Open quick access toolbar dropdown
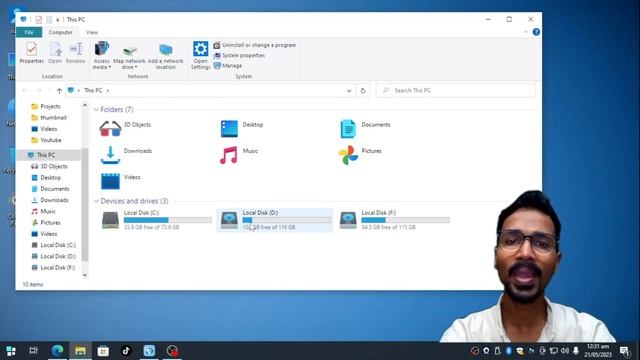Screen dimensions: 640x360 [58, 20]
